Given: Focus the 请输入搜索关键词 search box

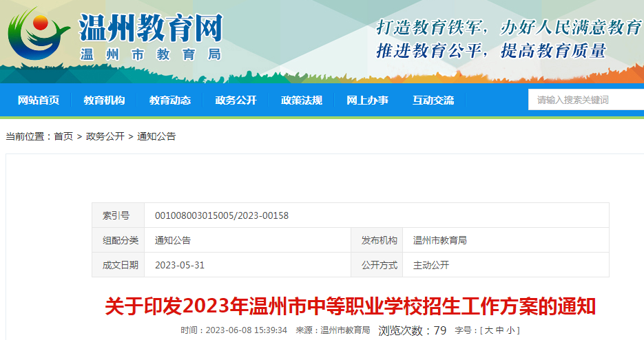Looking at the screenshot, I should tap(586, 100).
